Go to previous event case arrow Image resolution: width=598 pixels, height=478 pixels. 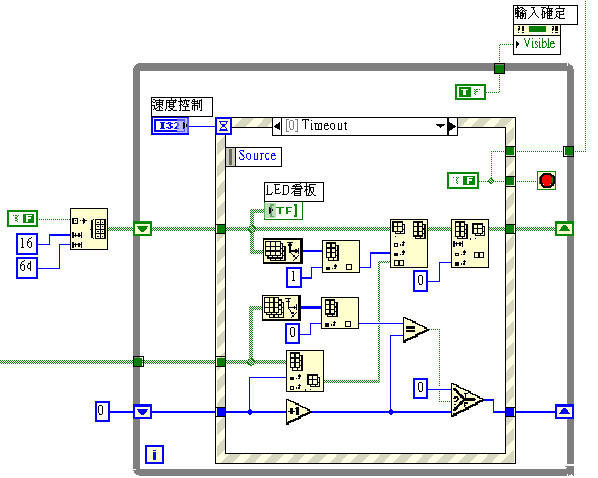277,126
